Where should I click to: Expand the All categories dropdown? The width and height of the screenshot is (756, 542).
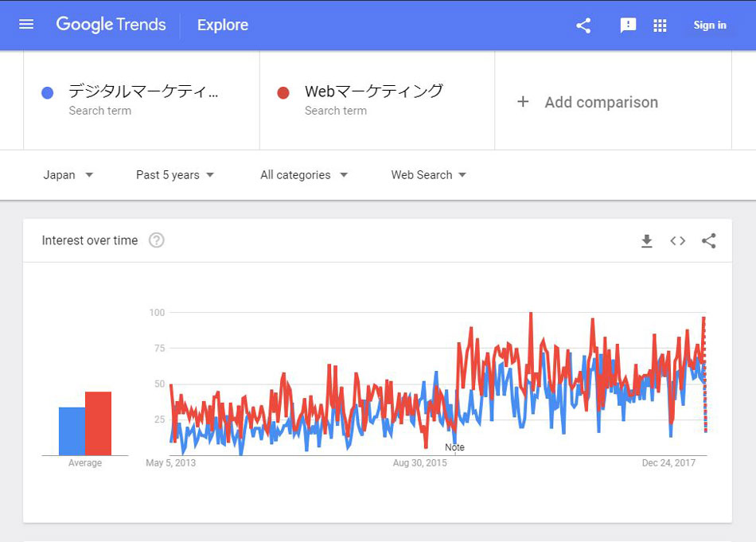(304, 175)
